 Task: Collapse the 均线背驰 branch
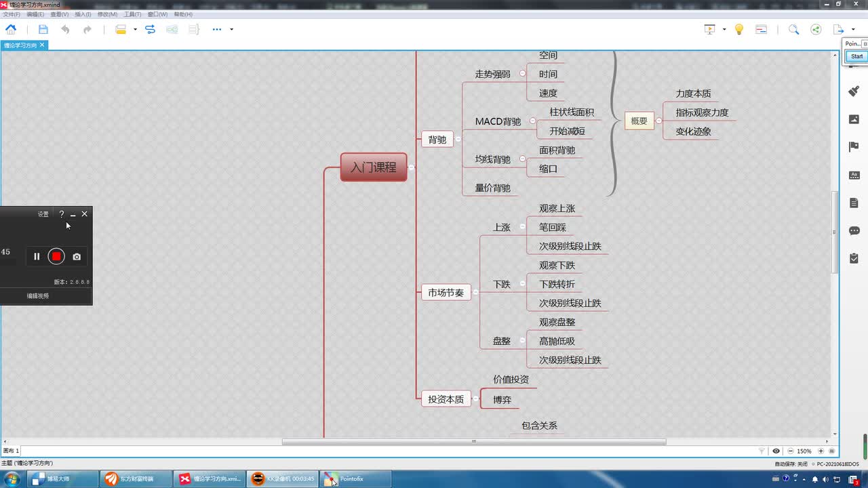(522, 159)
